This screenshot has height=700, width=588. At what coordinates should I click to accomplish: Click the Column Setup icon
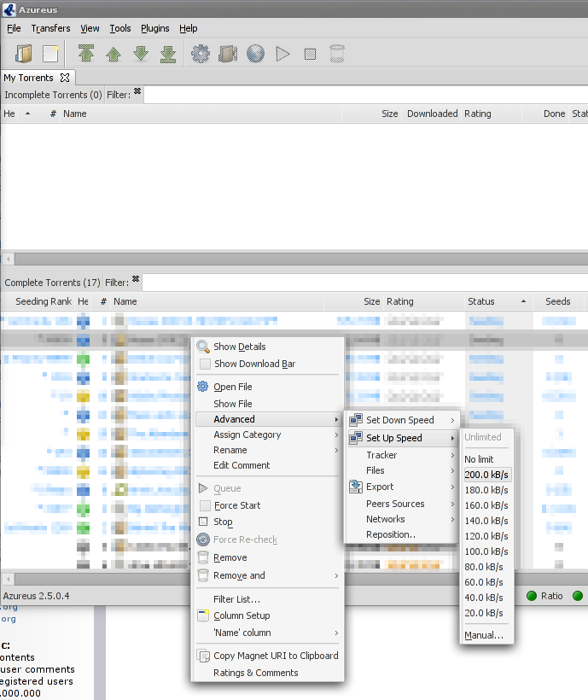[x=203, y=615]
